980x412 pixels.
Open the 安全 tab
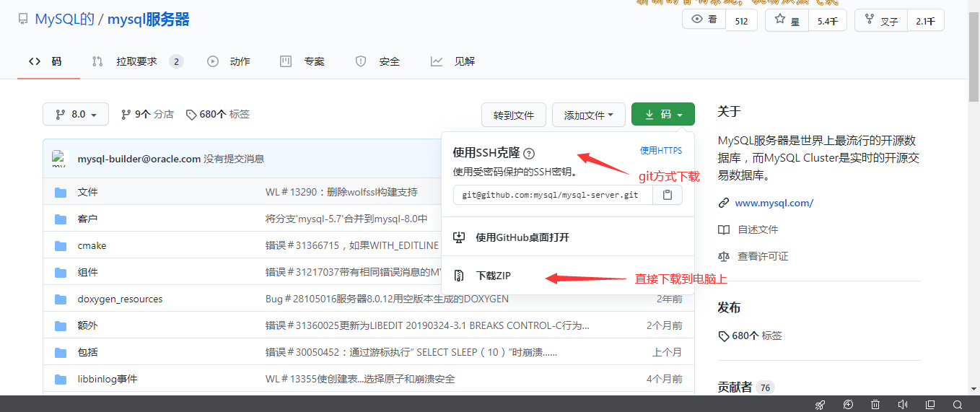coord(377,61)
